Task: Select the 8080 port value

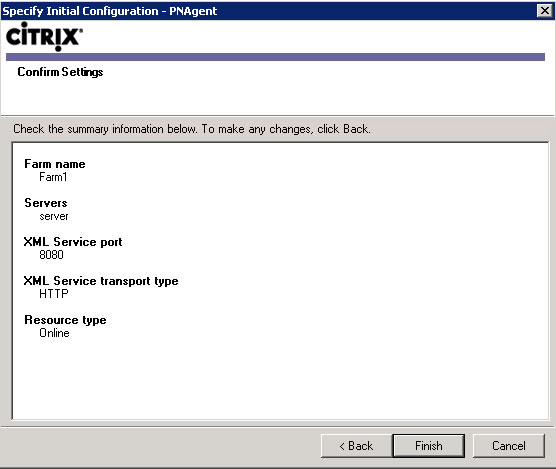Action: pos(51,255)
